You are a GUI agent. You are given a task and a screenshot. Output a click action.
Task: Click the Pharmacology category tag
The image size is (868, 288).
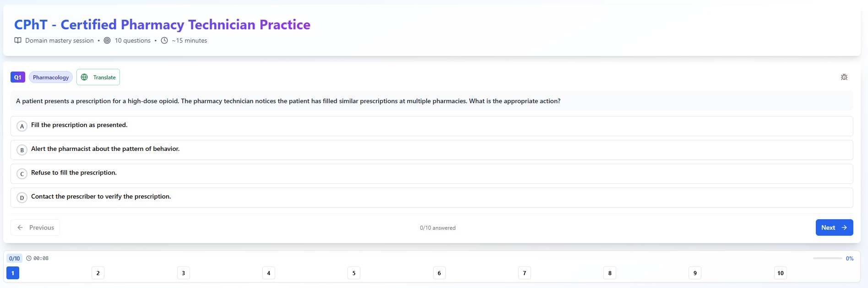[x=51, y=77]
